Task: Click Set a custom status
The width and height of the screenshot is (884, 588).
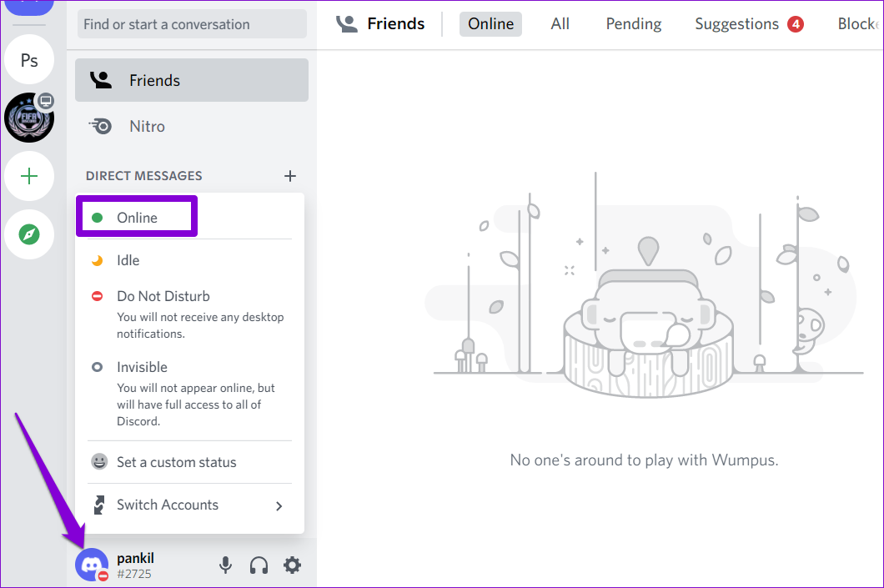Action: tap(189, 462)
